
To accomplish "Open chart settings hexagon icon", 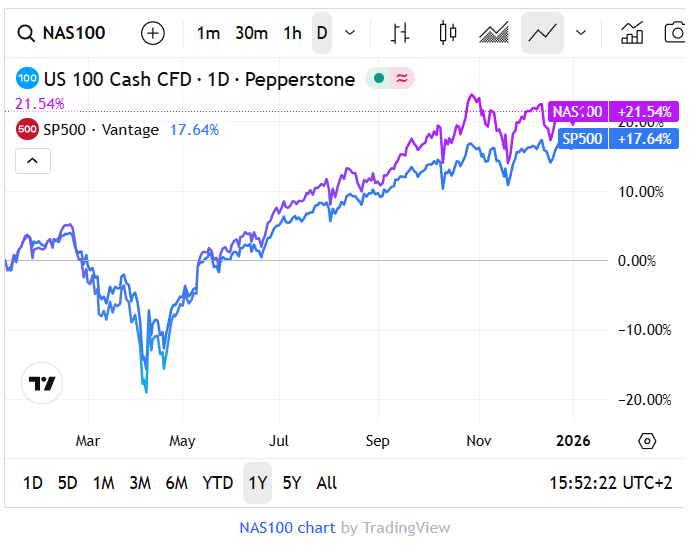I will 646,441.
